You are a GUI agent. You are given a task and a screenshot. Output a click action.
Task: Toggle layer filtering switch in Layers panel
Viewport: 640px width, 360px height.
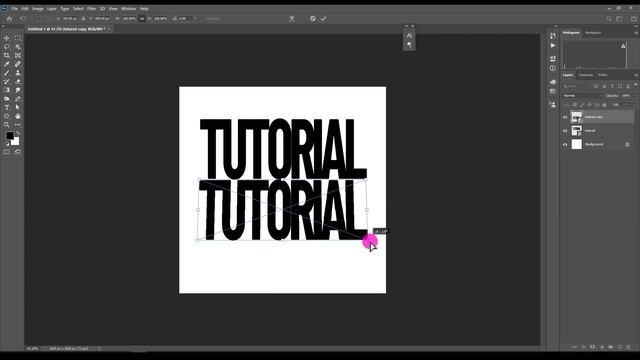[636, 85]
